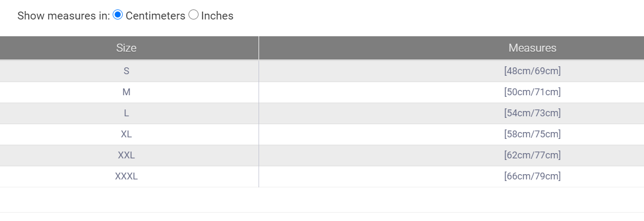Image resolution: width=644 pixels, height=221 pixels.
Task: Click the [54cm/73cm] measurement
Action: tap(532, 113)
